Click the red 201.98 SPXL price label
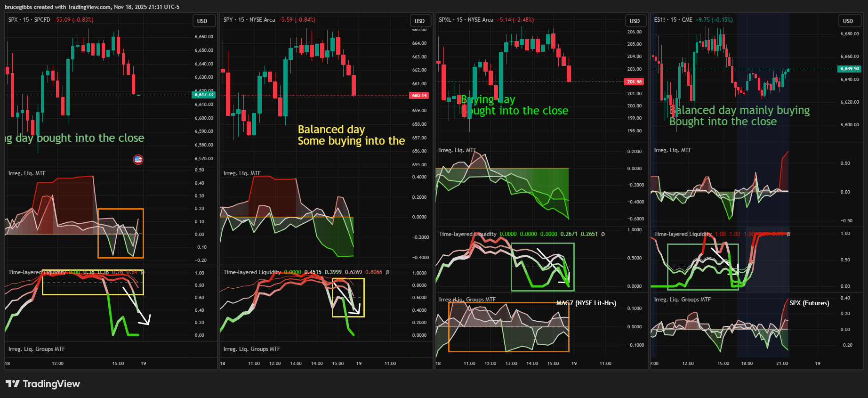868x398 pixels. 634,82
